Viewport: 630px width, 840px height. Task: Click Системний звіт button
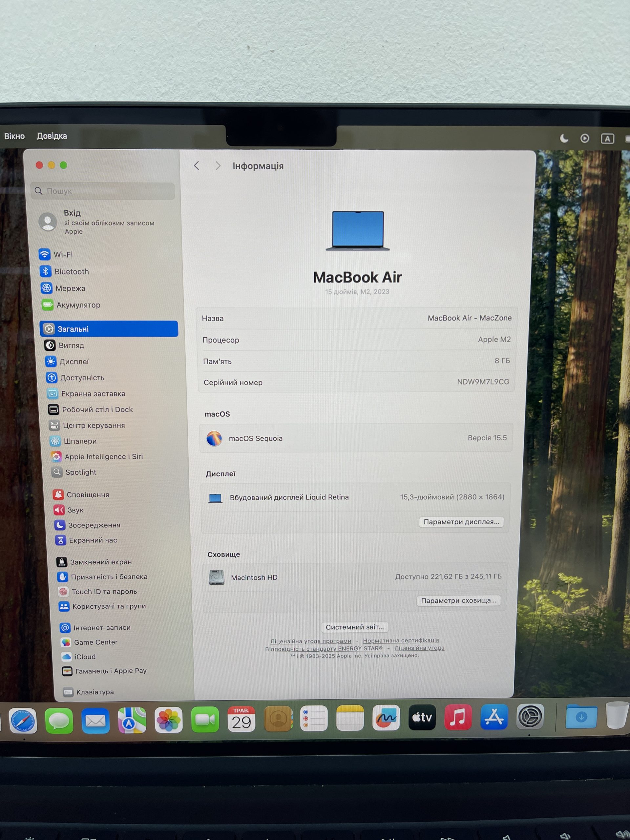355,627
